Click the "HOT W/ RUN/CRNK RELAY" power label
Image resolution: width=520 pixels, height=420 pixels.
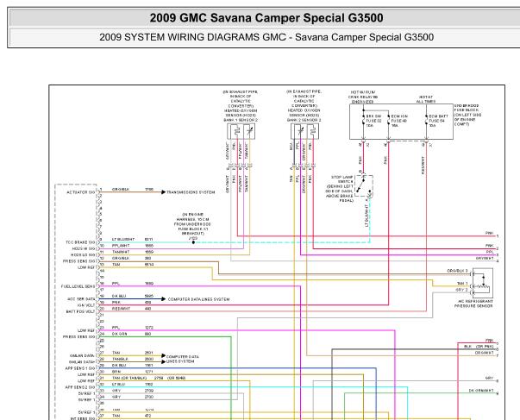click(363, 97)
